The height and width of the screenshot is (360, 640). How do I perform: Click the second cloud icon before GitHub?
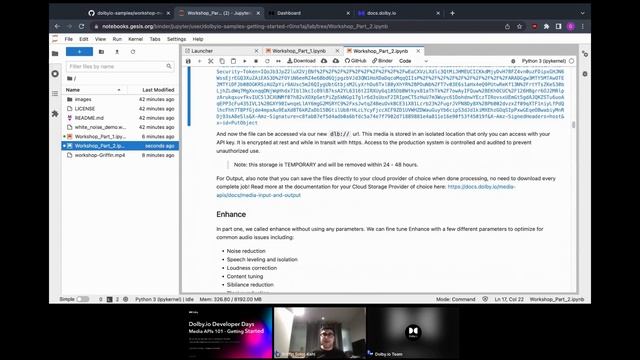pyautogui.click(x=336, y=61)
